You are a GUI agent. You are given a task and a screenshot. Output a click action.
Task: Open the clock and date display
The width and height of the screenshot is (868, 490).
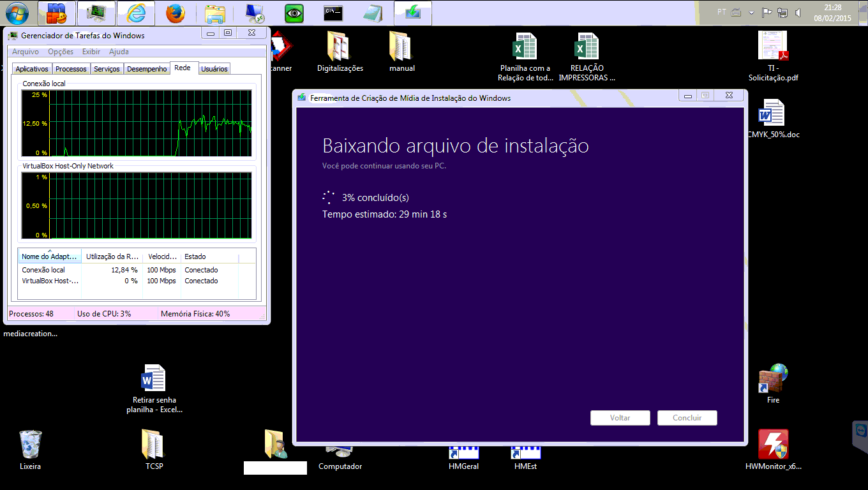[832, 13]
